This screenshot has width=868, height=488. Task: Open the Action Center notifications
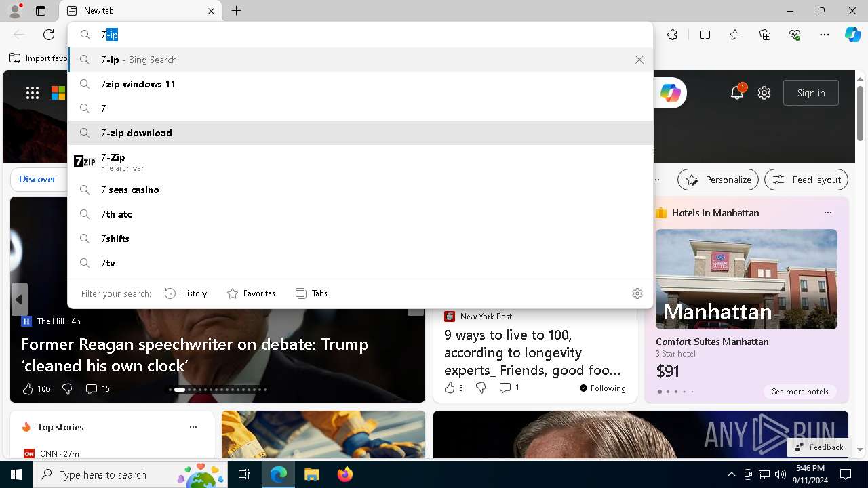point(846,474)
